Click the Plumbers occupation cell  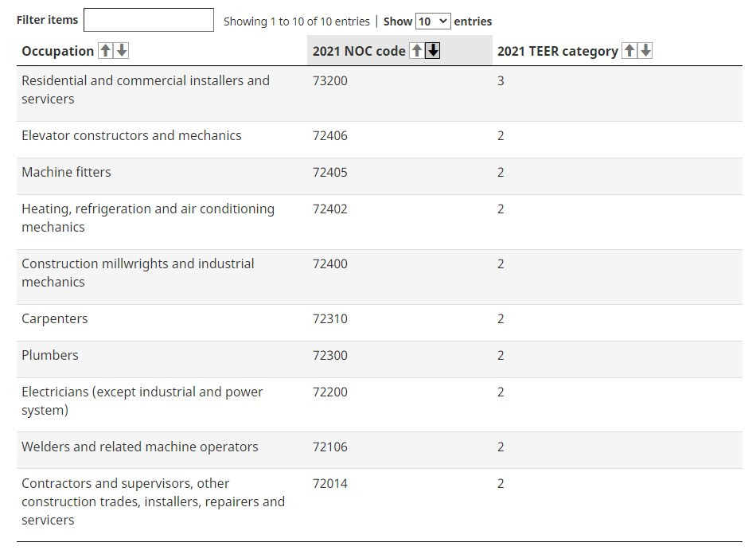point(50,356)
